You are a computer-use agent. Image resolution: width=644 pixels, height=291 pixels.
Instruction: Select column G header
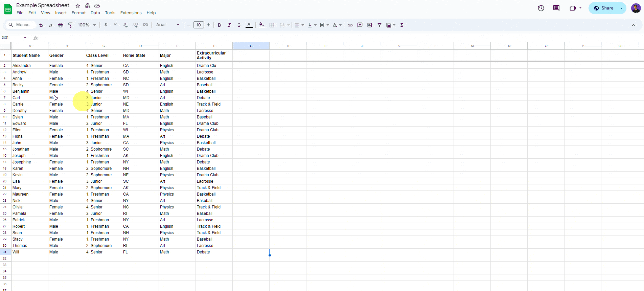251,46
